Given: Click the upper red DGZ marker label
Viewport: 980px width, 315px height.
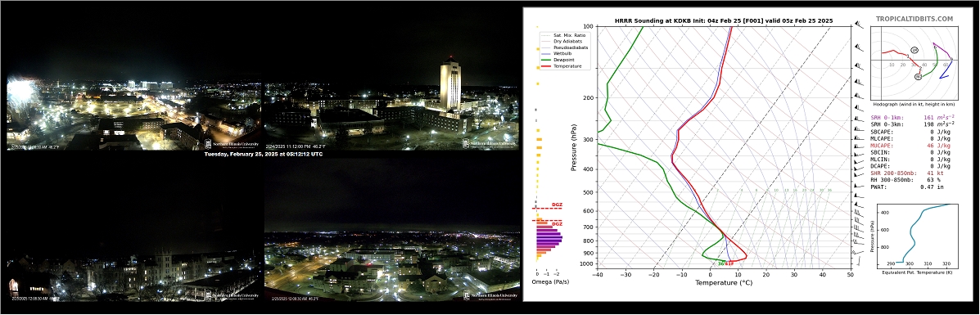Looking at the screenshot, I should 556,205.
